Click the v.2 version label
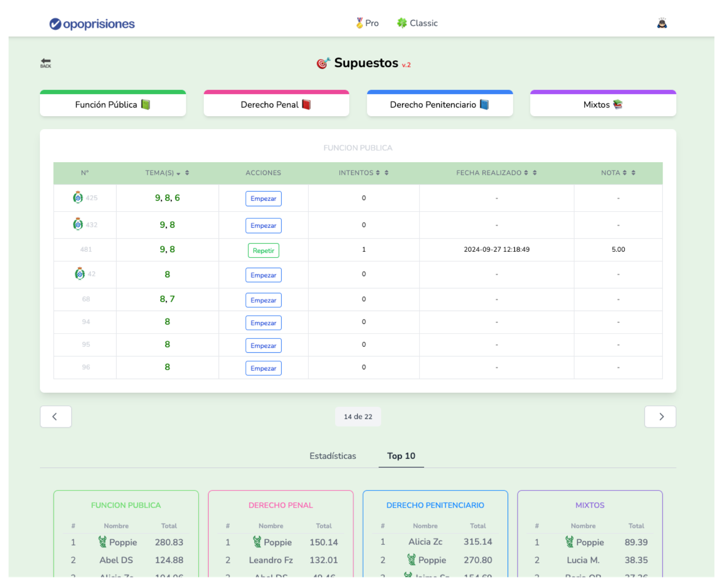The height and width of the screenshot is (588, 723). click(406, 65)
